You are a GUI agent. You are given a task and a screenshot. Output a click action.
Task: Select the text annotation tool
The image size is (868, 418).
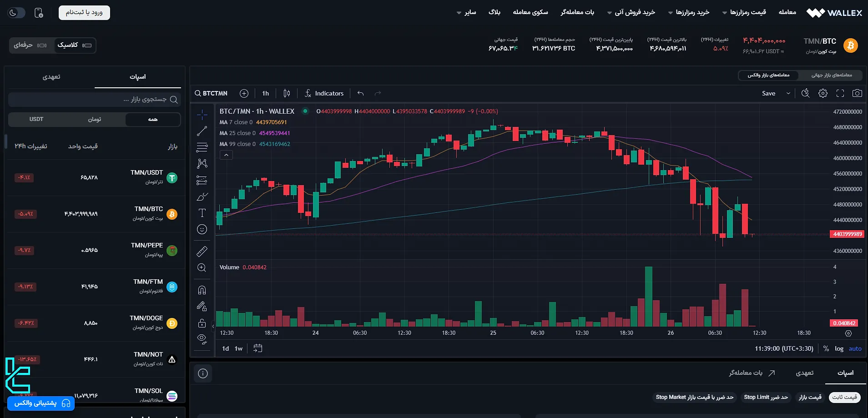[202, 213]
